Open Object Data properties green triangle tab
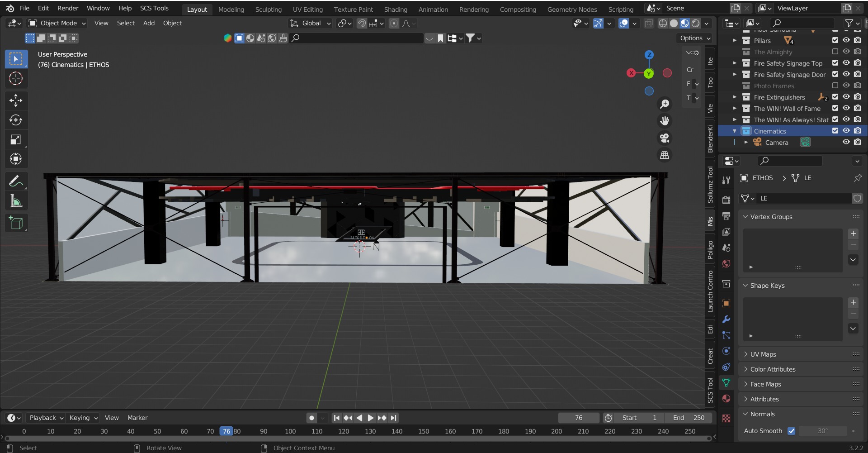Screen dimensions: 868x453 726,382
